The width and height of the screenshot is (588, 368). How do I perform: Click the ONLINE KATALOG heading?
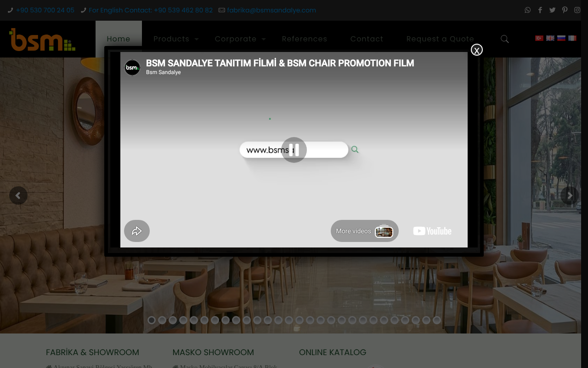(333, 352)
